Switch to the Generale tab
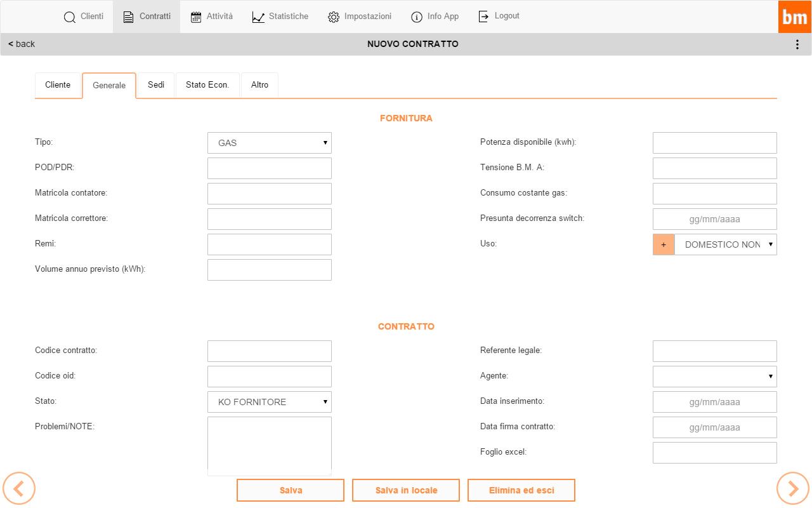Screen dimensions: 812x508 click(109, 86)
